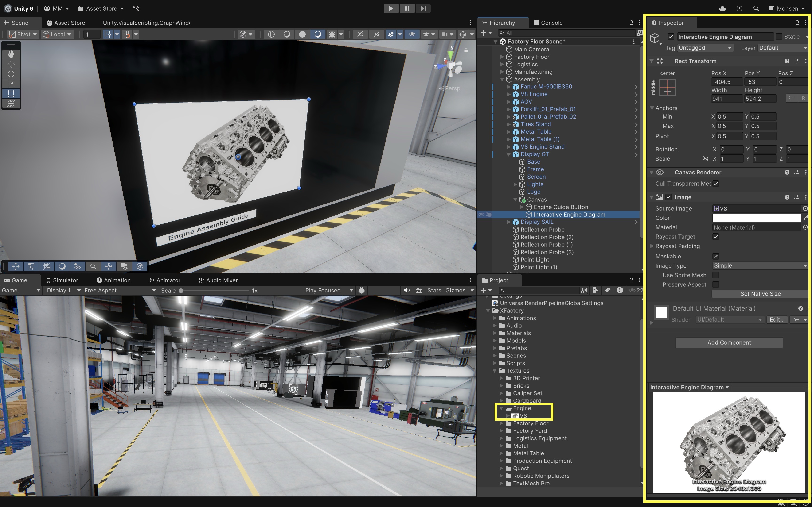This screenshot has width=812, height=507.
Task: Open the Undo History icon
Action: point(739,8)
